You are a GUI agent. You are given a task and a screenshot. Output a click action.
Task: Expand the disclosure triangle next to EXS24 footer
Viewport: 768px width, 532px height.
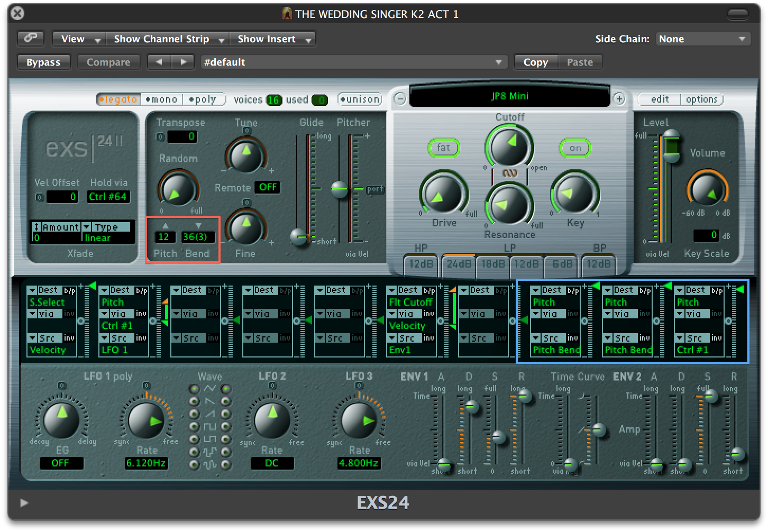(24, 502)
